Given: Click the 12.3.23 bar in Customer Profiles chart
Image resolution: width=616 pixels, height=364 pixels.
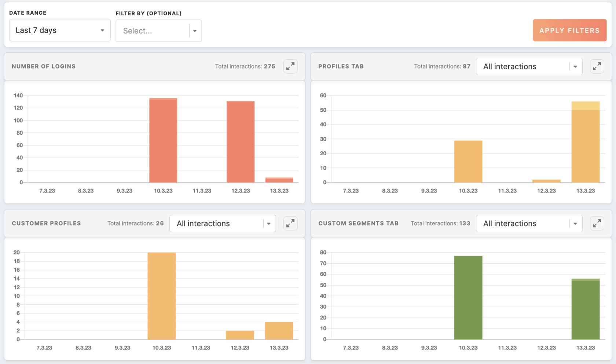Looking at the screenshot, I should (x=240, y=335).
